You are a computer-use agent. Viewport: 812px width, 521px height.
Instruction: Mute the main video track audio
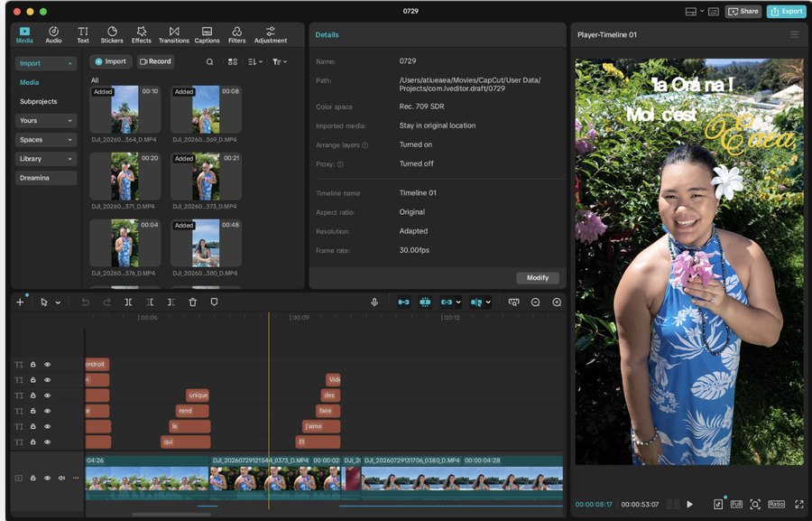[61, 478]
